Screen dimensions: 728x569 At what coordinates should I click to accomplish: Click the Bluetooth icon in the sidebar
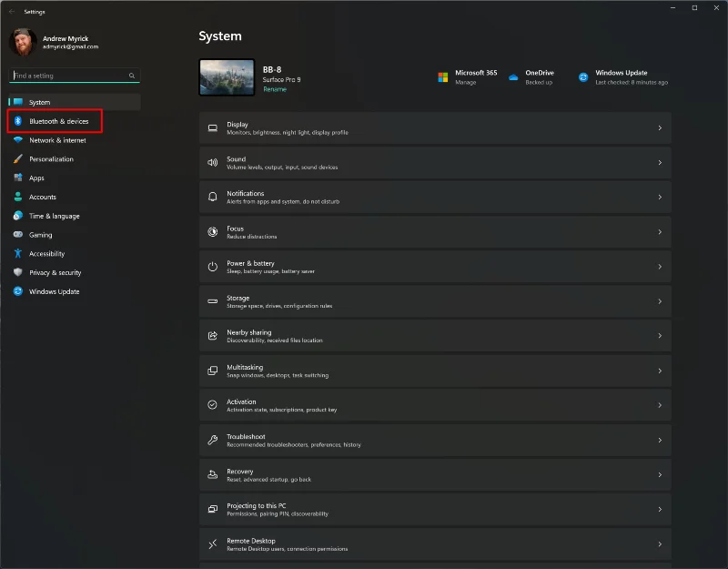(x=18, y=121)
